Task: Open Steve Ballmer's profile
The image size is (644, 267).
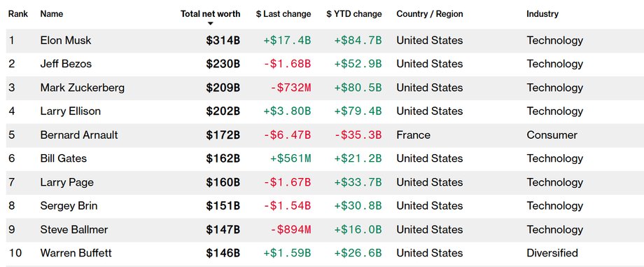Action: point(74,230)
